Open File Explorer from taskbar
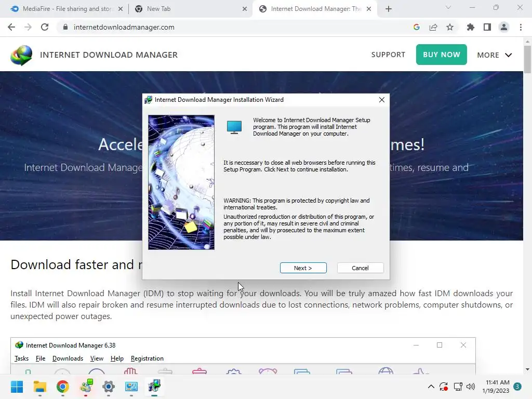This screenshot has height=399, width=532. coord(39,387)
